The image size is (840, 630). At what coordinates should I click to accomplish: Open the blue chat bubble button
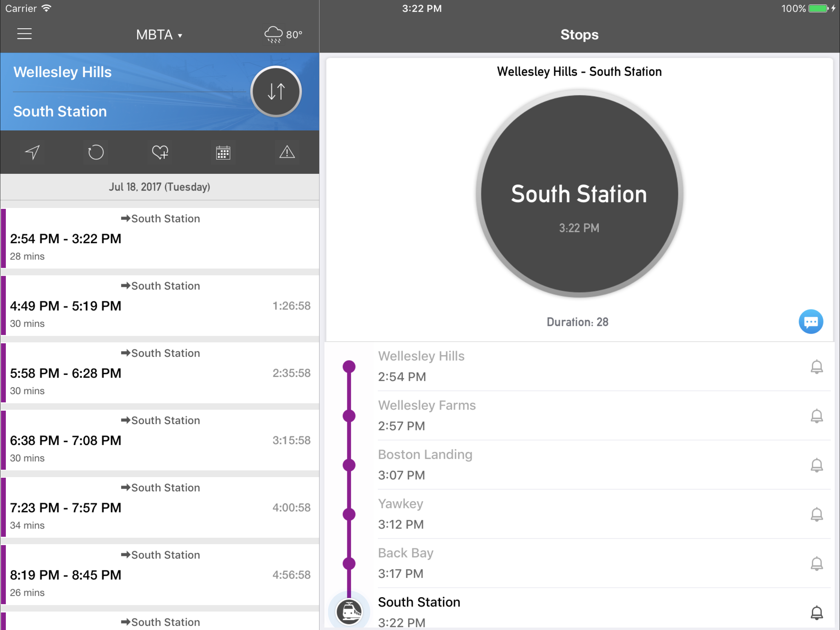[x=810, y=322]
